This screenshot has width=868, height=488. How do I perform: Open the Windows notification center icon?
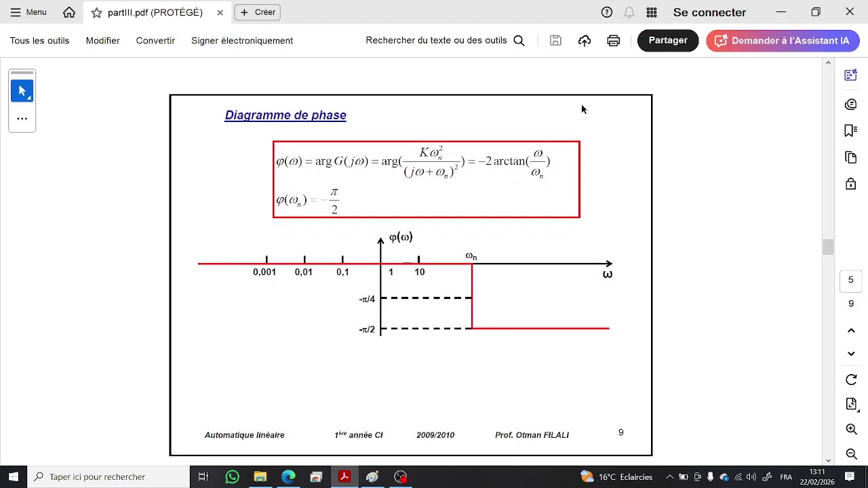pyautogui.click(x=850, y=476)
